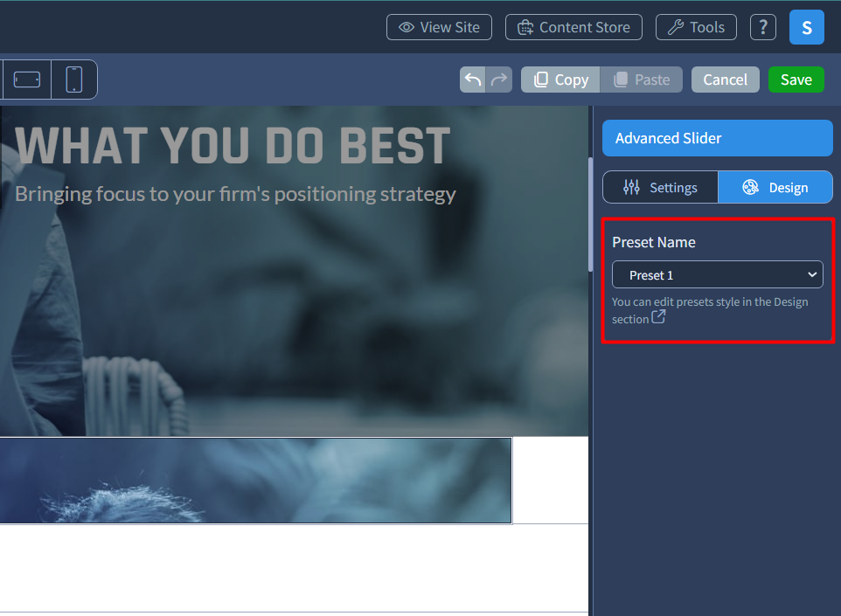Click the Paste button
Screen dimensions: 841x616
pyautogui.click(x=642, y=80)
